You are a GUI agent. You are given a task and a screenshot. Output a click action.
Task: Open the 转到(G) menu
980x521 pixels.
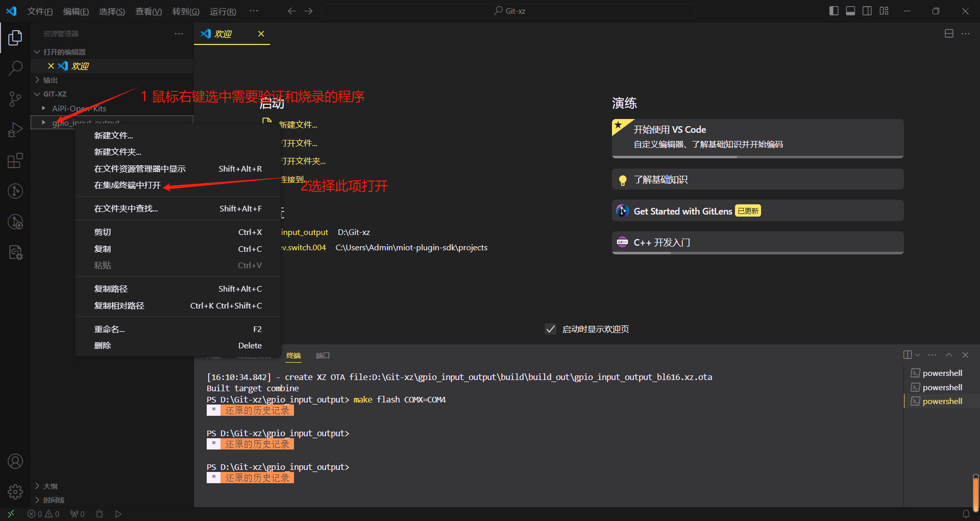point(186,11)
